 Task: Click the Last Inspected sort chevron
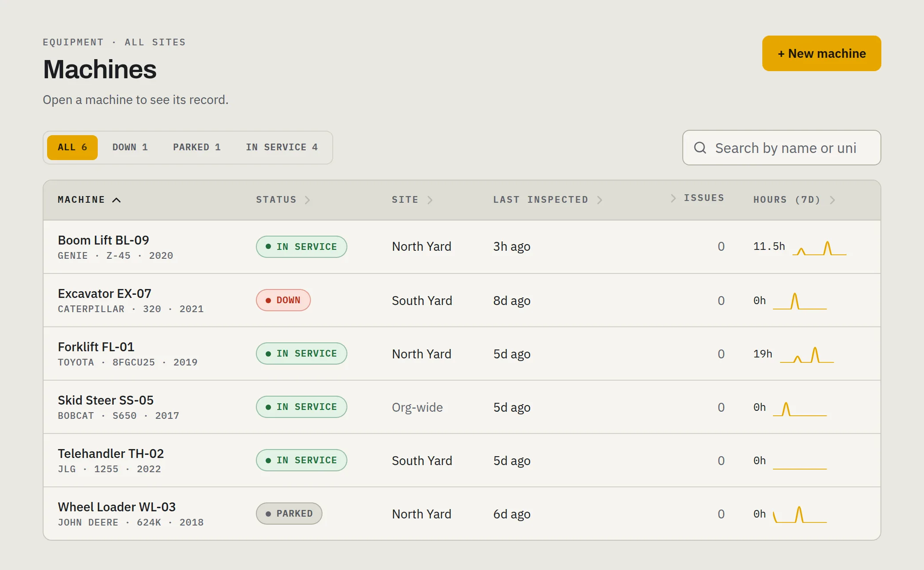tap(600, 200)
